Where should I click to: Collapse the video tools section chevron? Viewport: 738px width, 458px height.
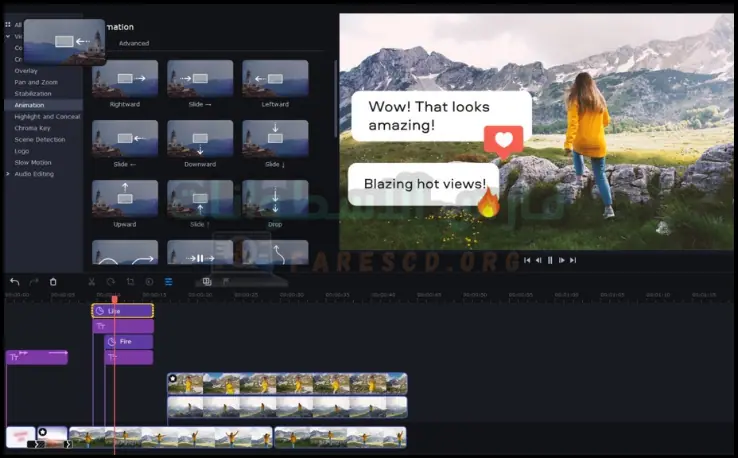[x=8, y=36]
